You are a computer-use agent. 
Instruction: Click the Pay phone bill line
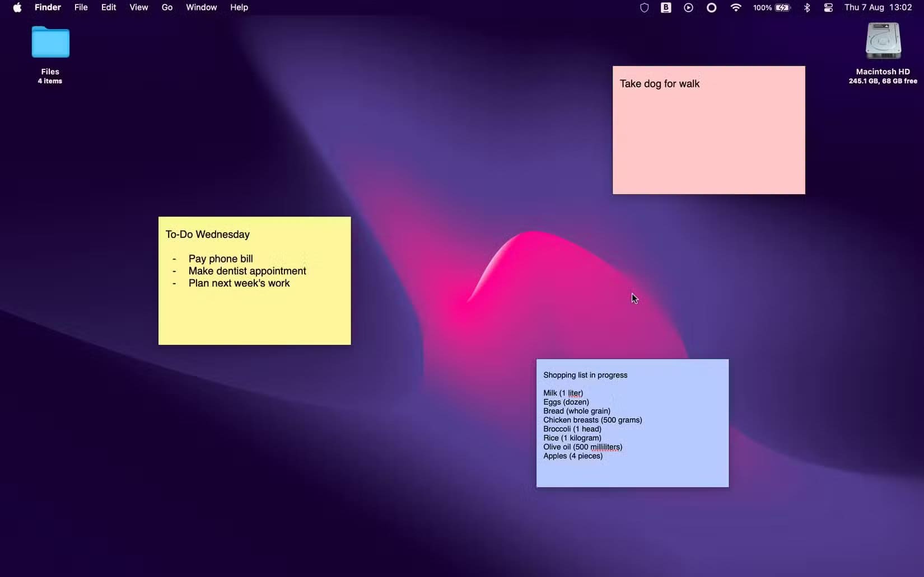[x=221, y=259]
